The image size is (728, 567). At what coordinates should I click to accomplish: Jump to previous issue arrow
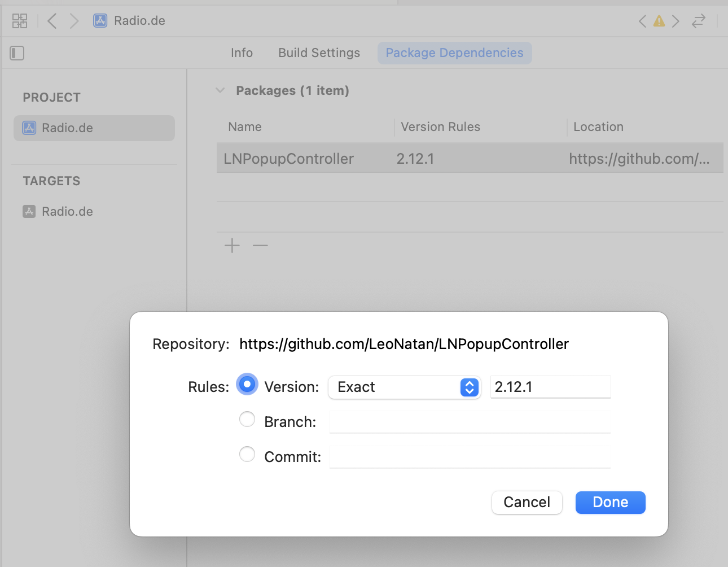pos(642,21)
